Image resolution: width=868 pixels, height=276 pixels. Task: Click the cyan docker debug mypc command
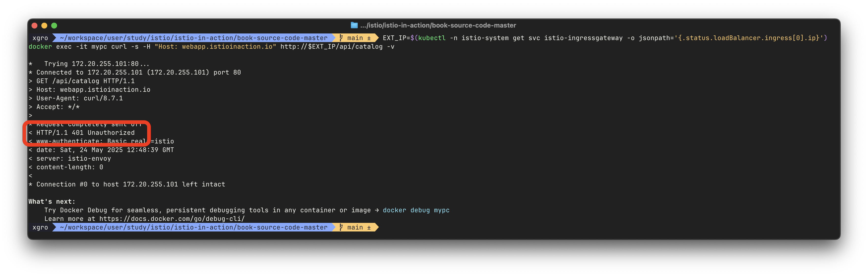[416, 210]
